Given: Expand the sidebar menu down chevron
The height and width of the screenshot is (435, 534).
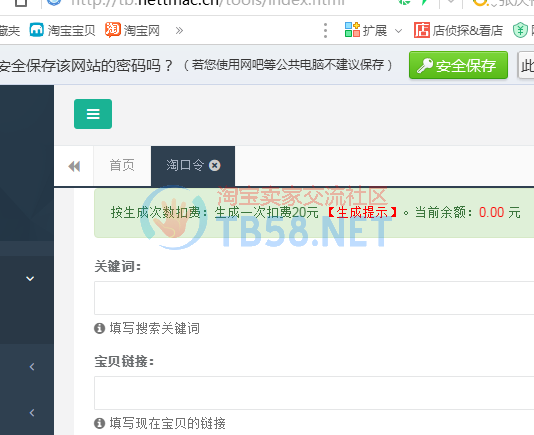Looking at the screenshot, I should [x=30, y=279].
